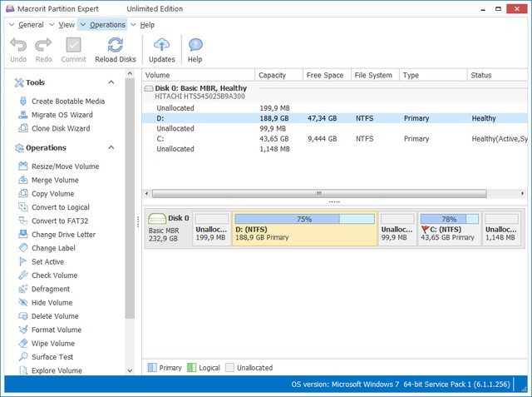Image resolution: width=532 pixels, height=397 pixels.
Task: Collapse the Tools section
Action: [111, 82]
